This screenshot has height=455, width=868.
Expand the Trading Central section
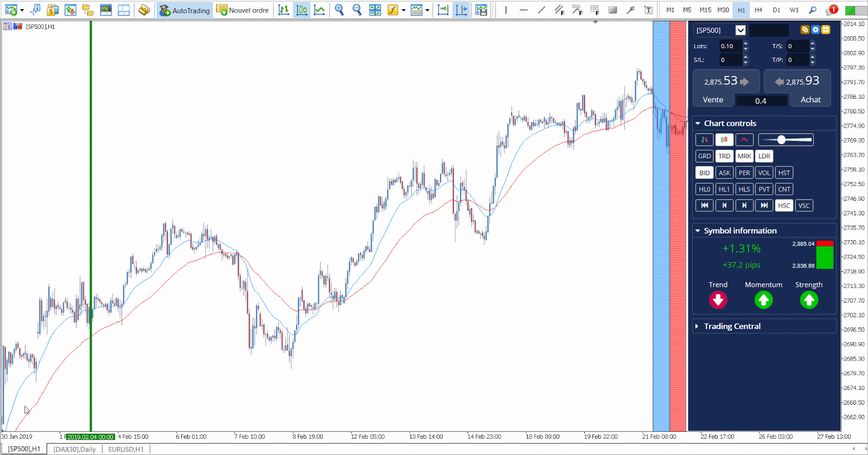click(732, 326)
